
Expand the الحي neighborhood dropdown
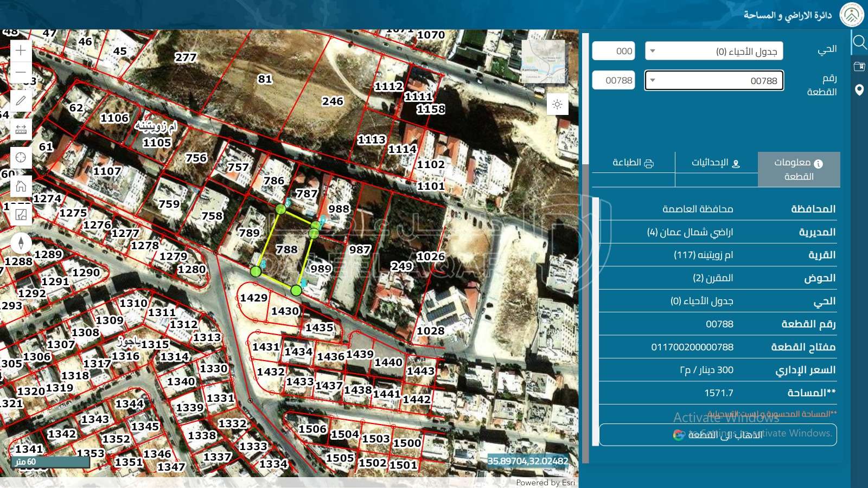[x=713, y=51]
